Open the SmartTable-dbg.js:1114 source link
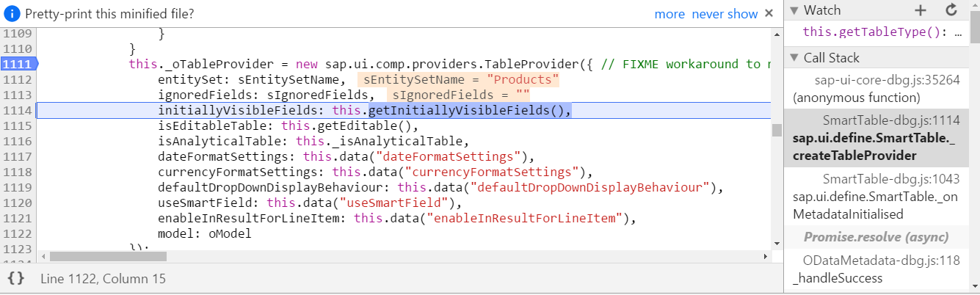Image resolution: width=980 pixels, height=295 pixels. [x=891, y=120]
